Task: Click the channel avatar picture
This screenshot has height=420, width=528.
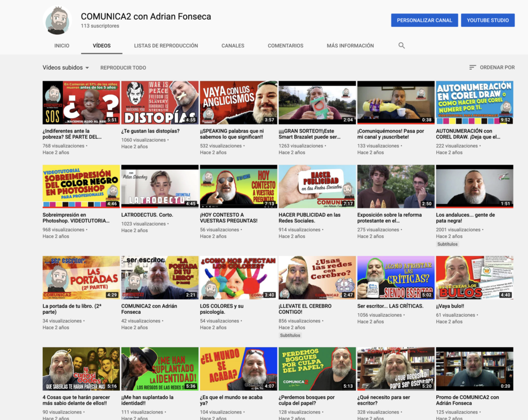Action: coord(57,21)
